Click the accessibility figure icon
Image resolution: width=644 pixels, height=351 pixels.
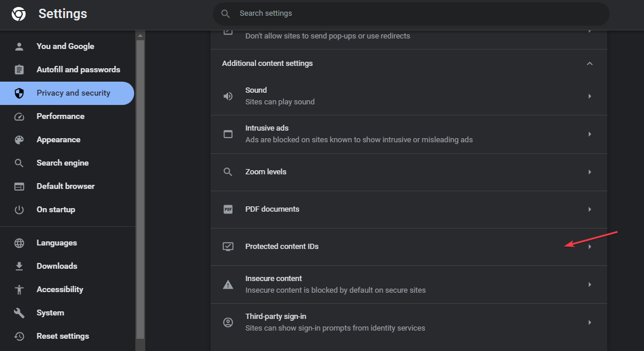click(19, 290)
